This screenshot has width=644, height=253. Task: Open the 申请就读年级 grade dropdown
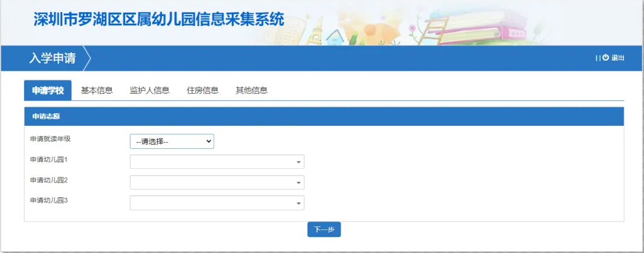172,141
